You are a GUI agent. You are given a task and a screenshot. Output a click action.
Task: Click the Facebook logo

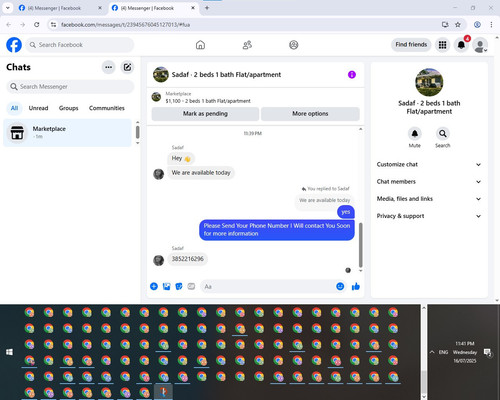coord(14,45)
